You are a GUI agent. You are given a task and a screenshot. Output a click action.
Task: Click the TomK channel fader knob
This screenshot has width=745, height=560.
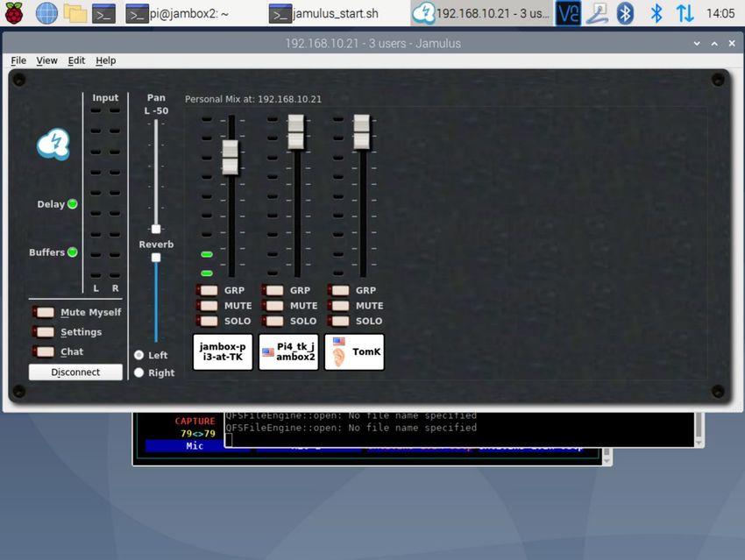click(362, 131)
